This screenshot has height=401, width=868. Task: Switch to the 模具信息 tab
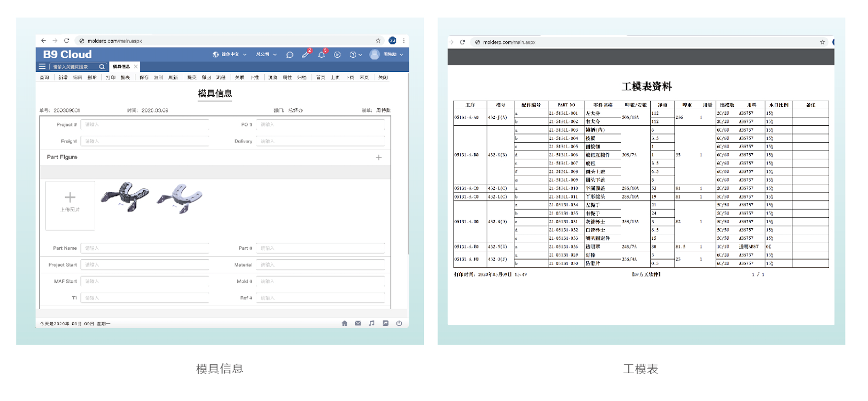coord(122,67)
